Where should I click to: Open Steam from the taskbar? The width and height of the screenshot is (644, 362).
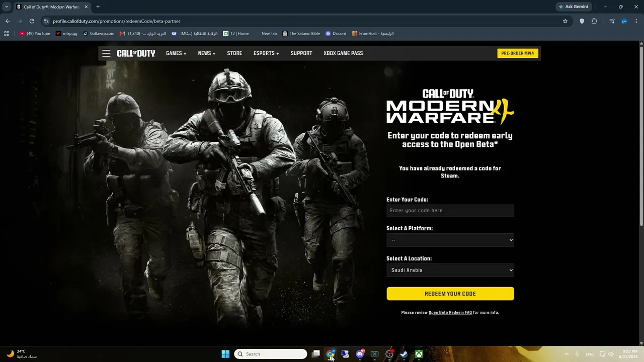[404, 354]
